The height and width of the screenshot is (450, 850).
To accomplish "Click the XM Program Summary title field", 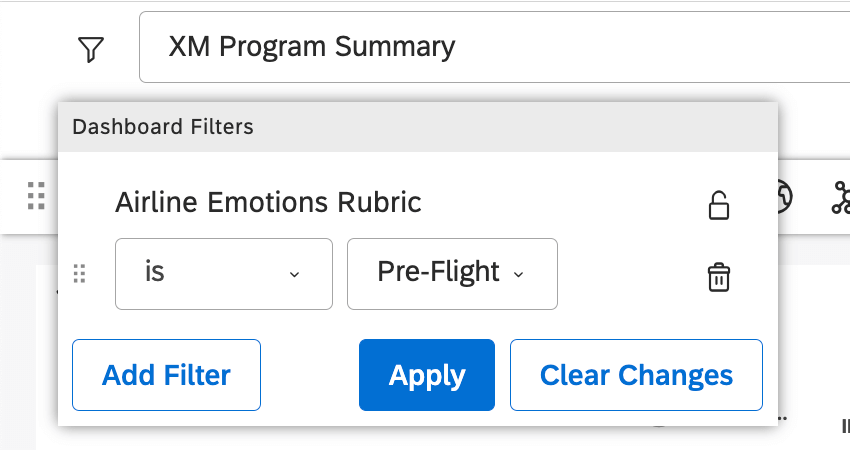I will (490, 47).
